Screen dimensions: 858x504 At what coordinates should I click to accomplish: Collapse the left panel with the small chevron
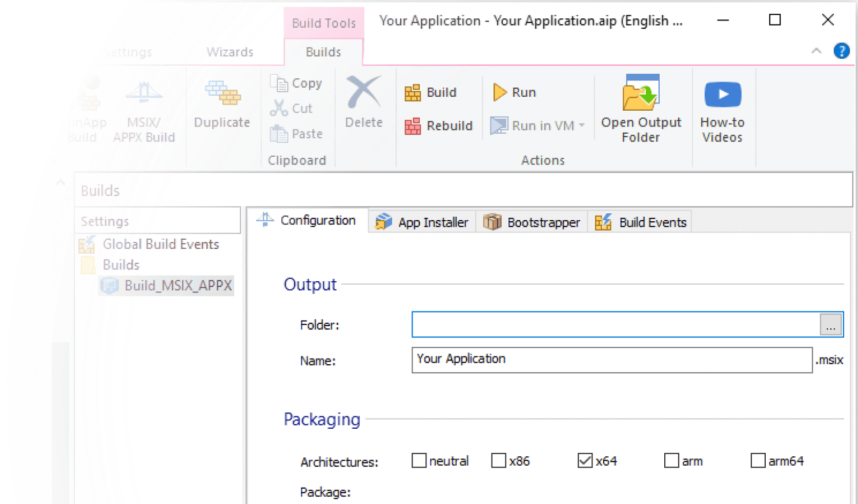(x=60, y=182)
